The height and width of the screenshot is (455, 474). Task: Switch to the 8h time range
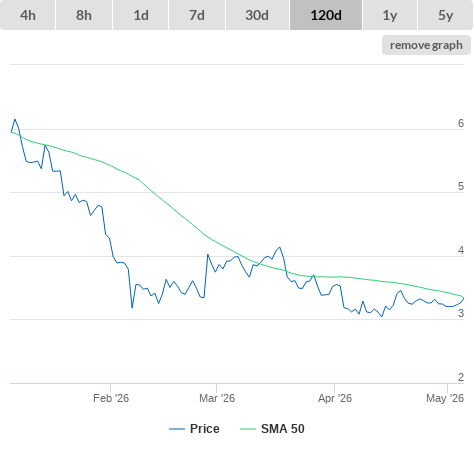point(84,15)
